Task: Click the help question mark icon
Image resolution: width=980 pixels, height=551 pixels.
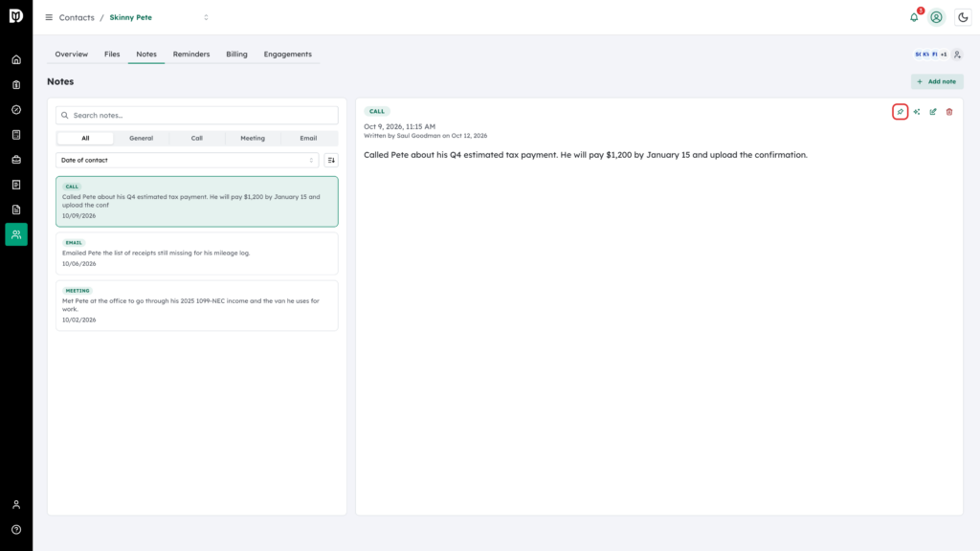Action: [x=16, y=530]
